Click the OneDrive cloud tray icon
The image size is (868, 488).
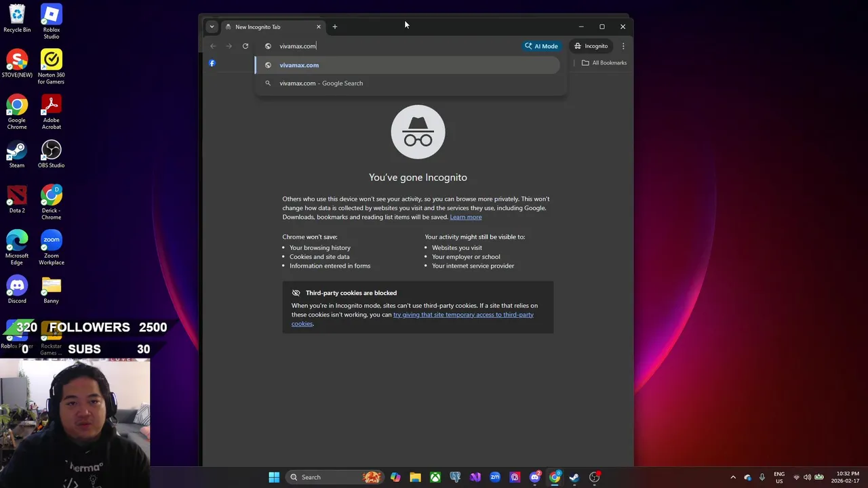[747, 477]
